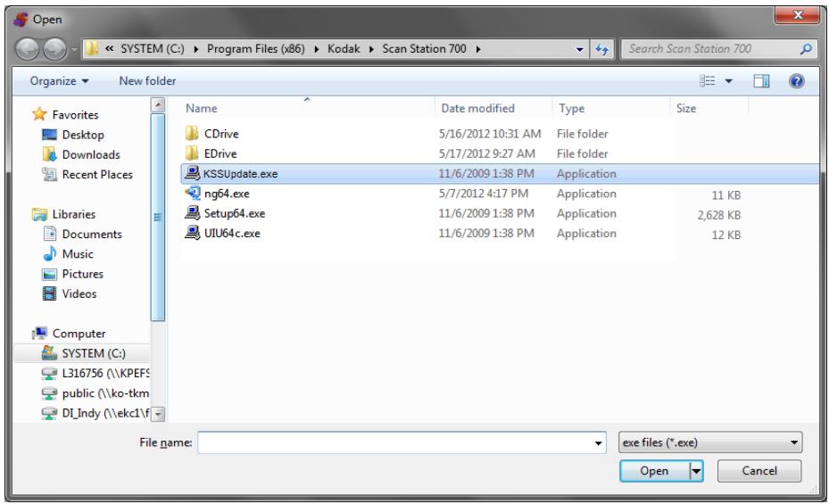Screen dimensions: 829x504
Task: Click the sidebar scrollbar up arrow
Action: [x=158, y=104]
